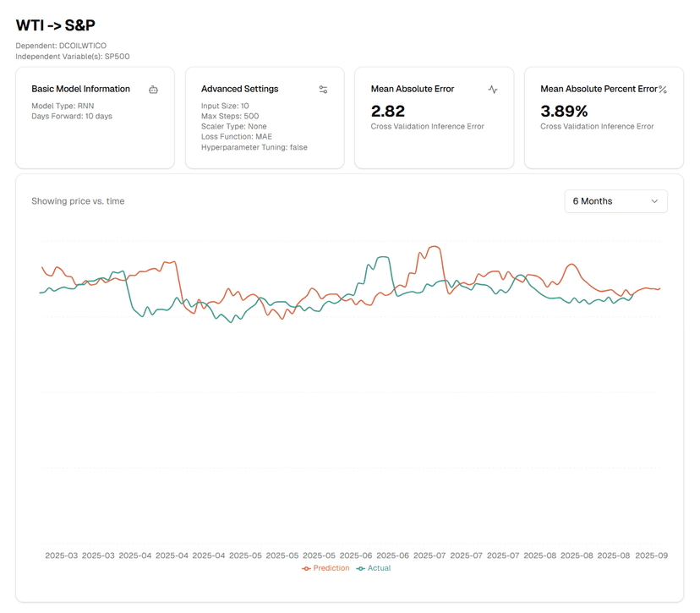Click the robot icon in Basic Model Information
The height and width of the screenshot is (613, 700).
[153, 90]
